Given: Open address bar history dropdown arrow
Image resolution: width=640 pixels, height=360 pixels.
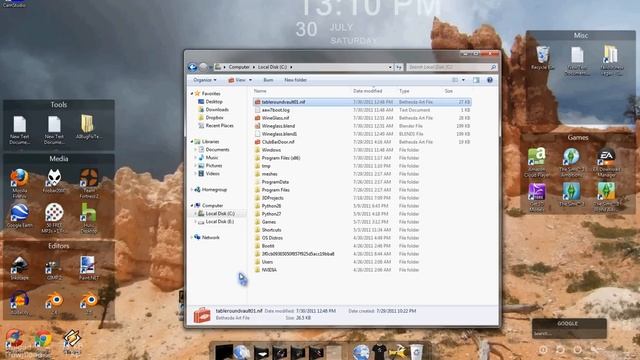Looking at the screenshot, I should pyautogui.click(x=390, y=67).
